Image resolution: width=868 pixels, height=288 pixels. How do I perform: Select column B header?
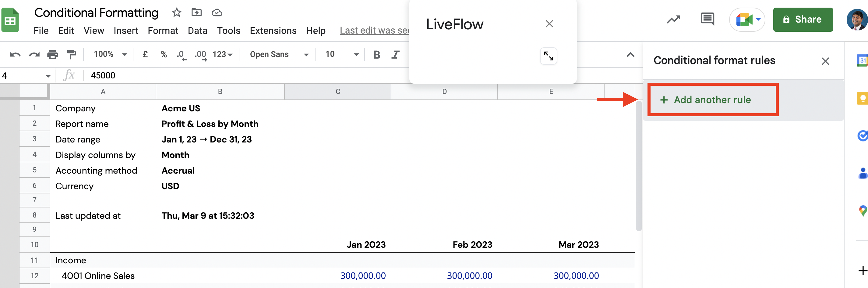(x=220, y=92)
